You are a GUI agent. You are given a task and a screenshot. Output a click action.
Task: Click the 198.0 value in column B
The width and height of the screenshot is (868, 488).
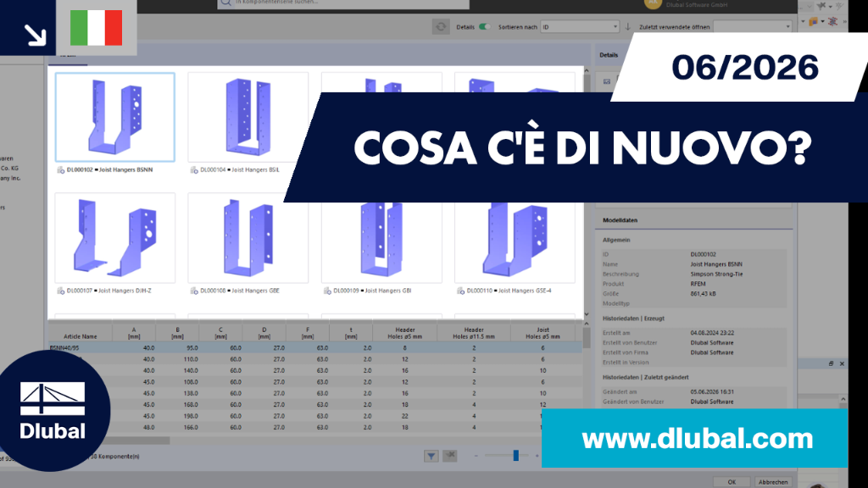pyautogui.click(x=191, y=416)
